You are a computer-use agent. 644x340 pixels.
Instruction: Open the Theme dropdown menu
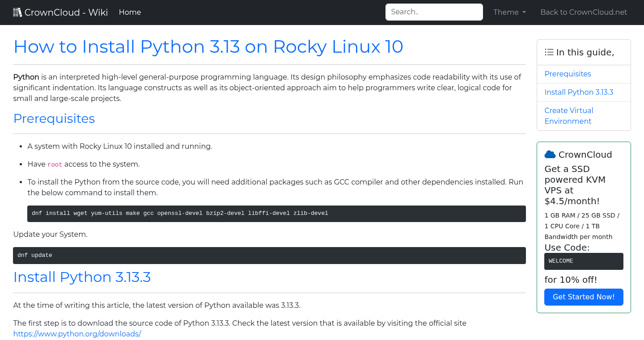pos(509,13)
